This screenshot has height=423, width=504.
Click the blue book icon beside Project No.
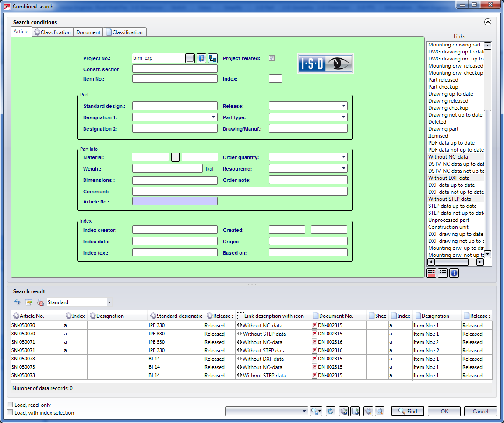coord(201,58)
